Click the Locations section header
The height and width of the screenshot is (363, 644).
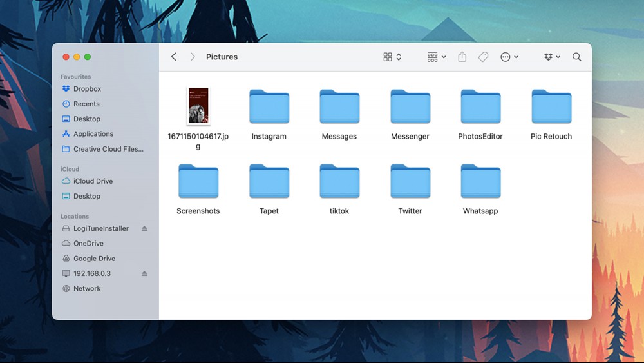(x=74, y=216)
